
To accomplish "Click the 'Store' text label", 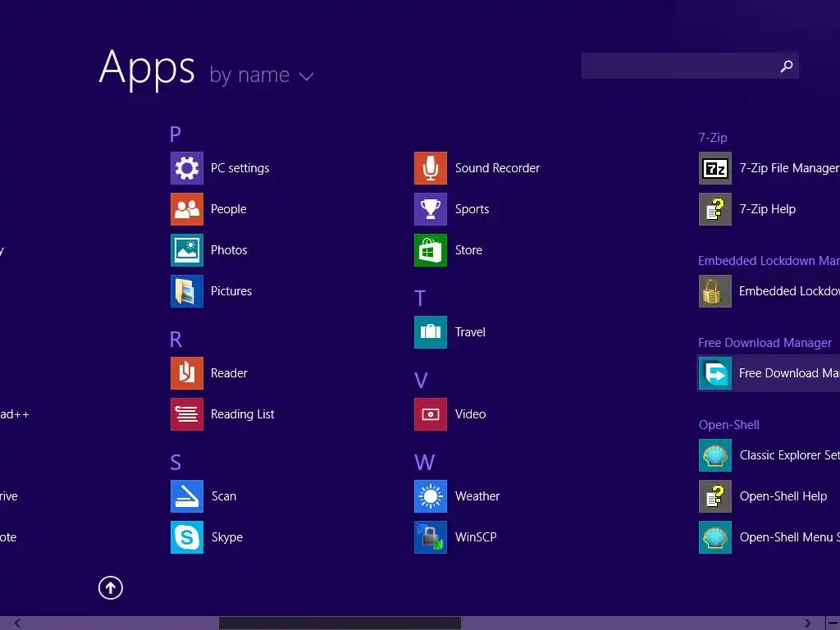I will [x=468, y=250].
